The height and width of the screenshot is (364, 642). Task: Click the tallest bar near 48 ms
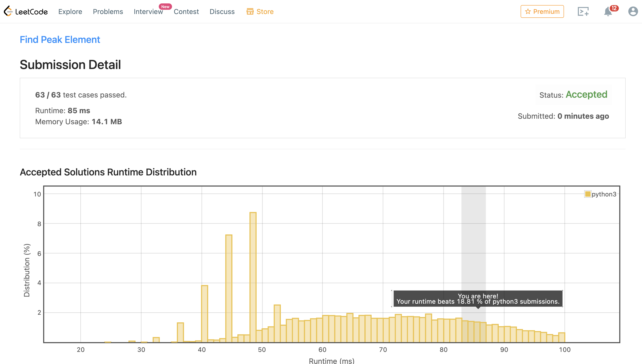point(253,277)
